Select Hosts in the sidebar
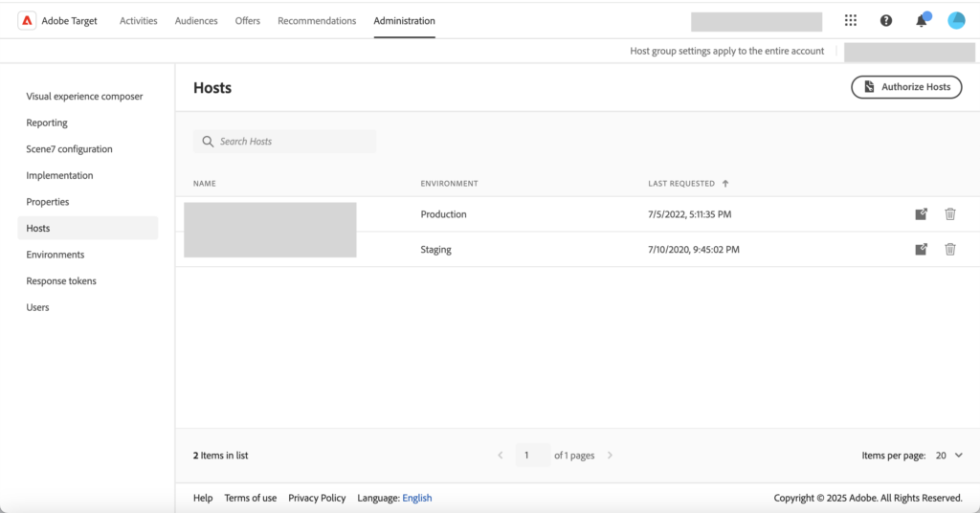Viewport: 980px width, 513px height. [87, 228]
